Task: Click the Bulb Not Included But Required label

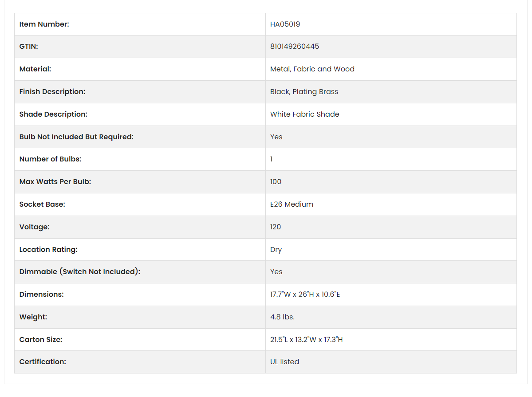Action: pyautogui.click(x=76, y=137)
